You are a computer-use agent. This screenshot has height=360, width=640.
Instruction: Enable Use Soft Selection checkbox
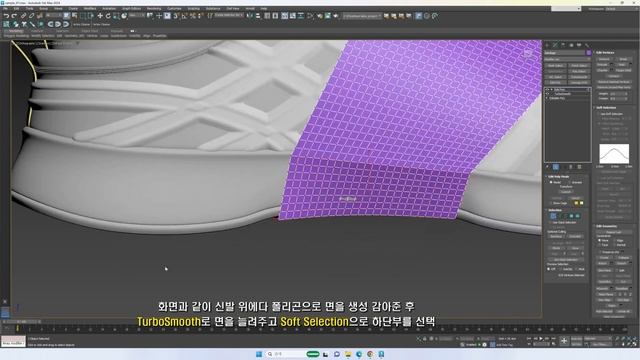[598, 114]
